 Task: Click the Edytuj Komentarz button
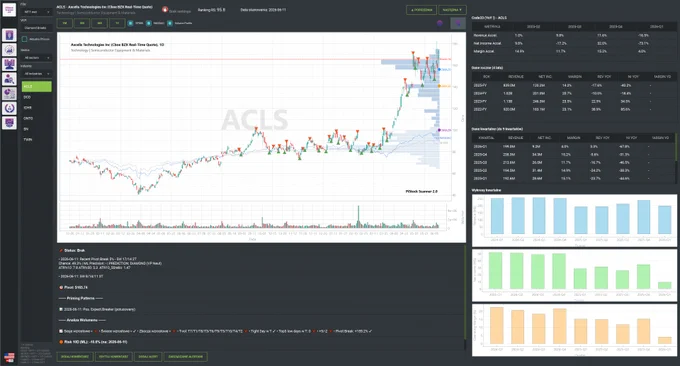coord(115,356)
